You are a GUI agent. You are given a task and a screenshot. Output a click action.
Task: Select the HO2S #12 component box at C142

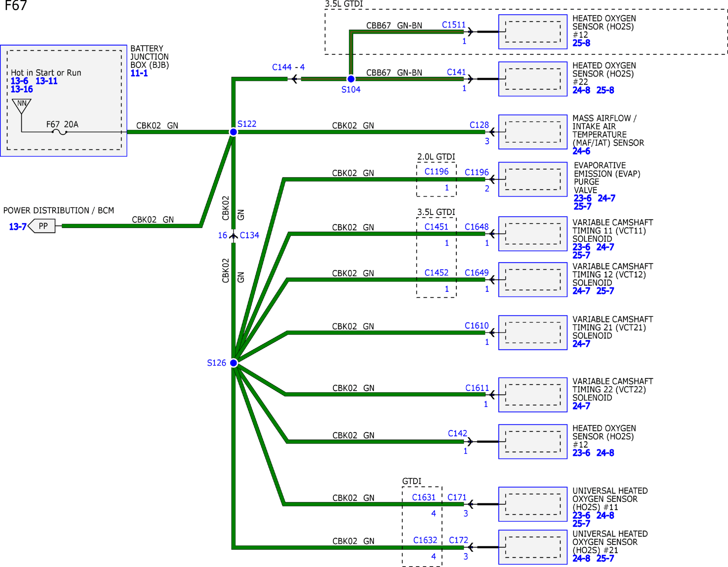pos(533,442)
